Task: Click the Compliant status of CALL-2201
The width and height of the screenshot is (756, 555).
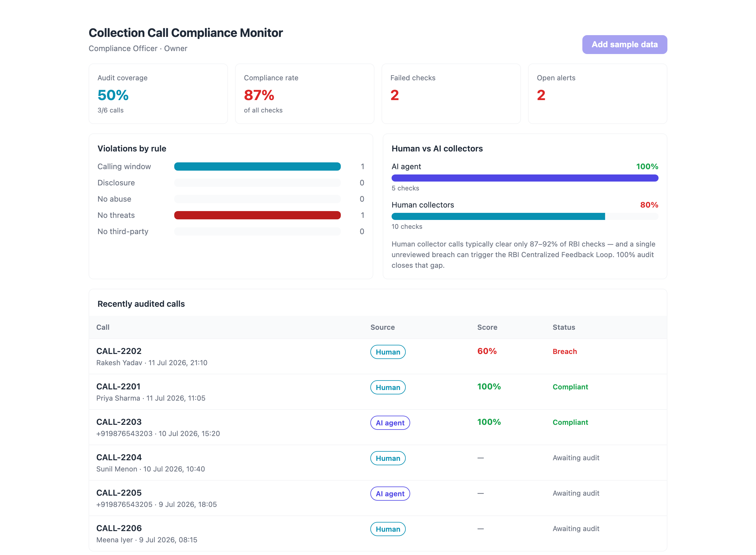Action: (570, 387)
